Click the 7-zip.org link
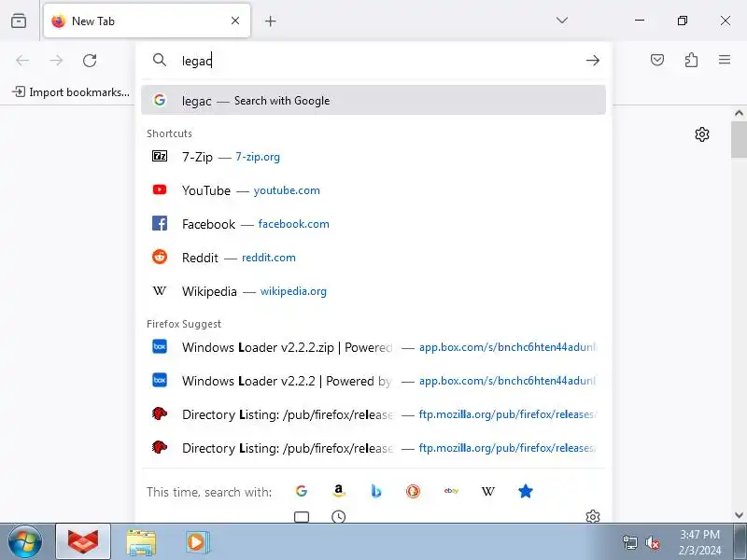The width and height of the screenshot is (747, 560). (258, 157)
